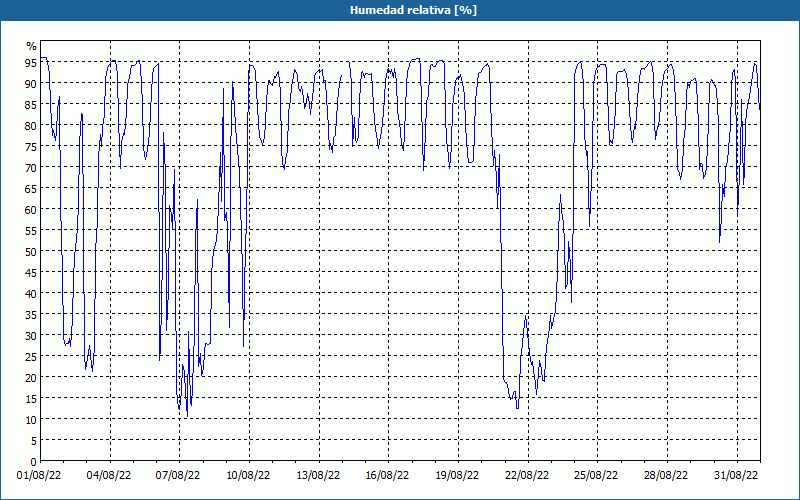Select the 16/08/22 date label
800x500 pixels.
387,476
